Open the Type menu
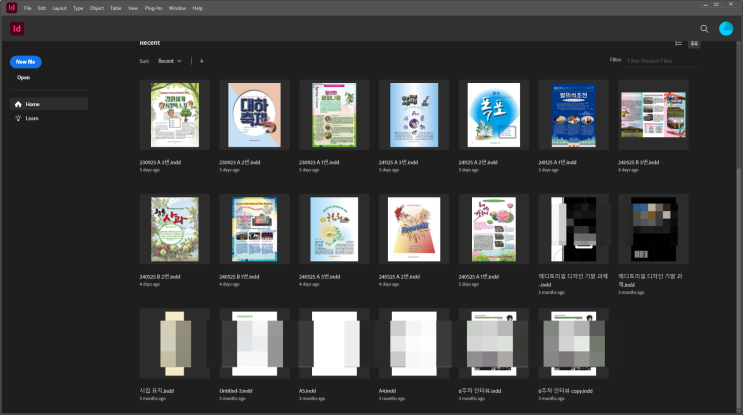This screenshot has height=415, width=743. 78,8
